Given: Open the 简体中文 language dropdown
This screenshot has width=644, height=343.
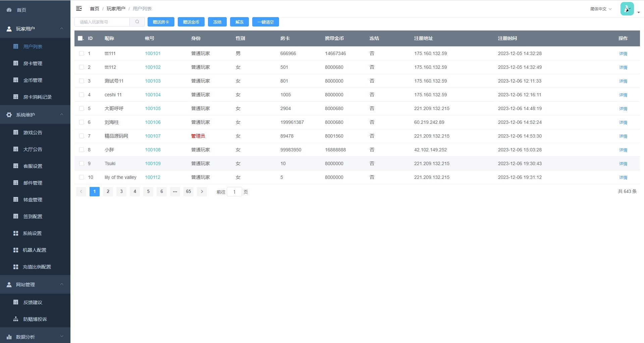Looking at the screenshot, I should tap(601, 9).
